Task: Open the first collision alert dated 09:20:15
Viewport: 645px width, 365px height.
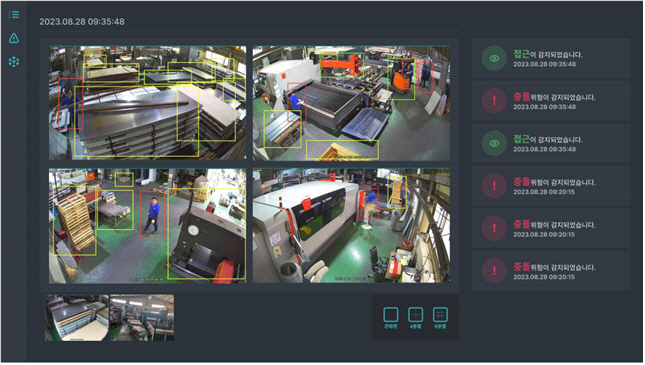Action: point(551,186)
